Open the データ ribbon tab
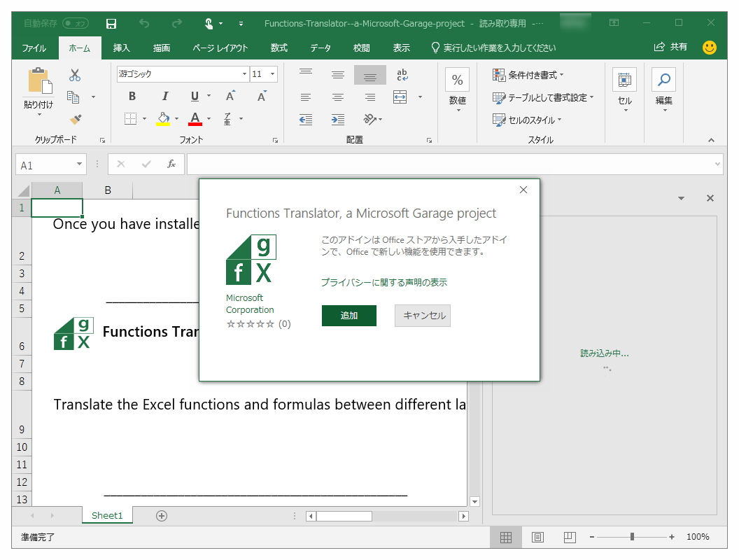739x560 pixels. point(321,48)
